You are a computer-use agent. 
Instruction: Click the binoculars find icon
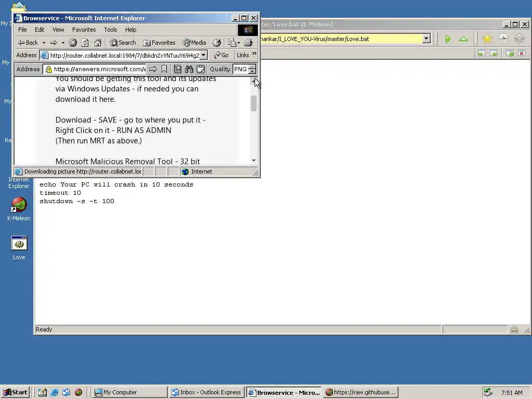pos(189,69)
